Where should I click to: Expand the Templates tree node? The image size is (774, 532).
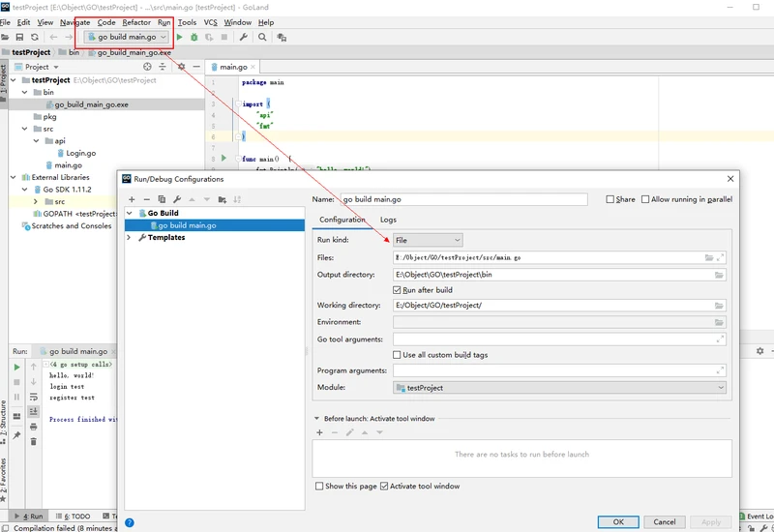pyautogui.click(x=130, y=237)
